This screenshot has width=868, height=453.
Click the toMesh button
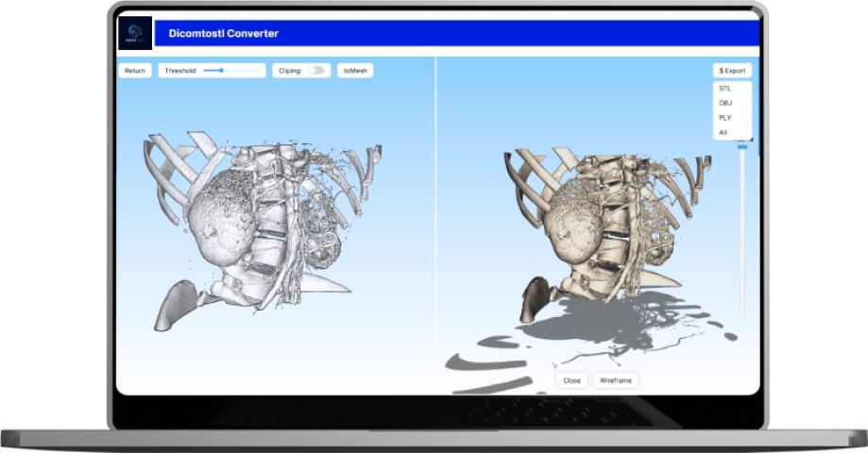(355, 71)
